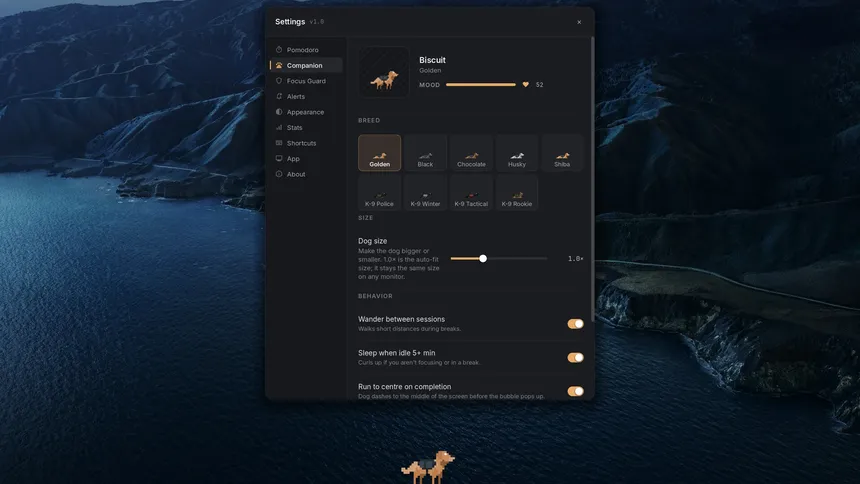Choose the Shiba breed tile
This screenshot has height=484, width=860.
tap(562, 153)
